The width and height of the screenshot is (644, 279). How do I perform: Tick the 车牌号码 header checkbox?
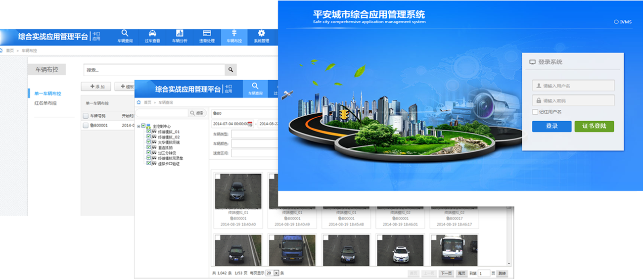86,116
